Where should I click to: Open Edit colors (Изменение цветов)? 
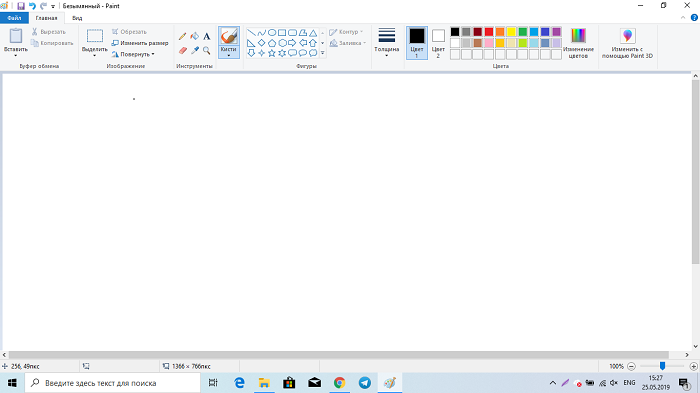(x=578, y=43)
